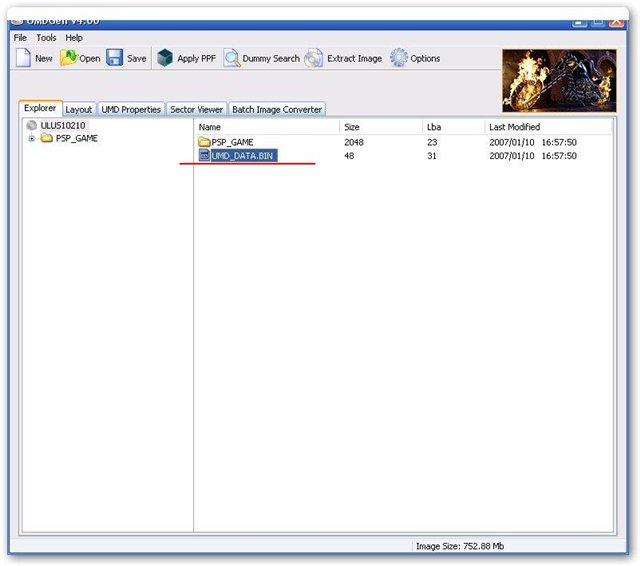Switch to the Layout tab
Image resolution: width=640 pixels, height=566 pixels.
pyautogui.click(x=78, y=109)
